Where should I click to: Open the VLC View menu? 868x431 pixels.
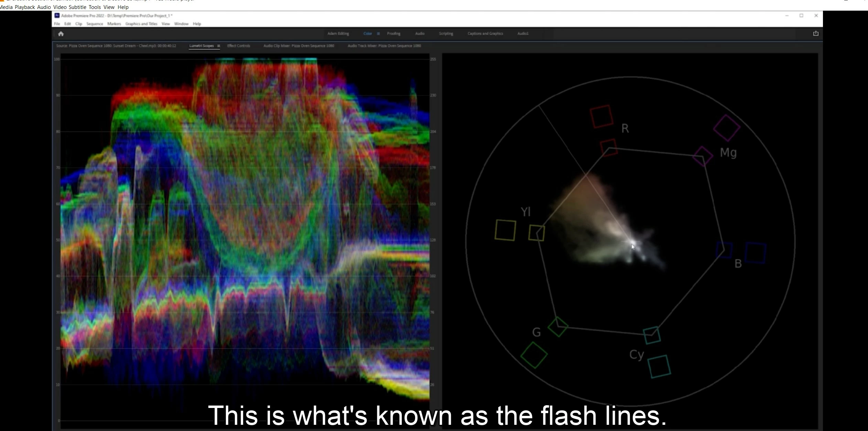(x=109, y=7)
